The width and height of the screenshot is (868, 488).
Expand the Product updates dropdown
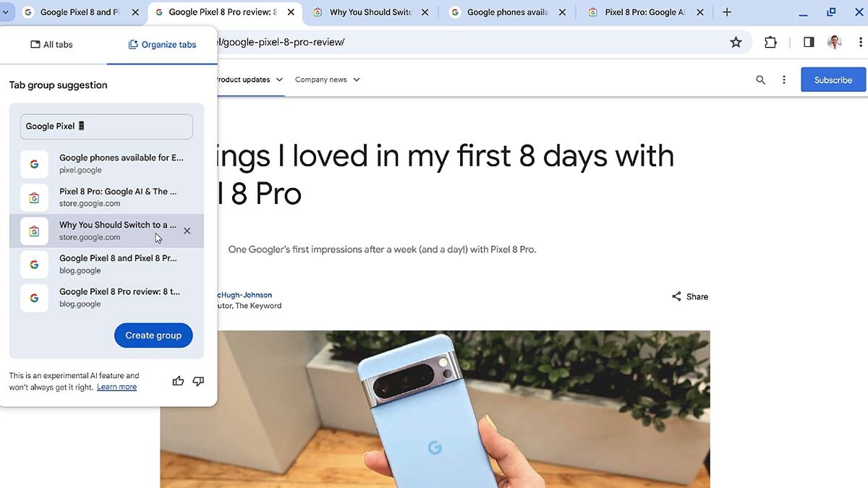point(250,80)
